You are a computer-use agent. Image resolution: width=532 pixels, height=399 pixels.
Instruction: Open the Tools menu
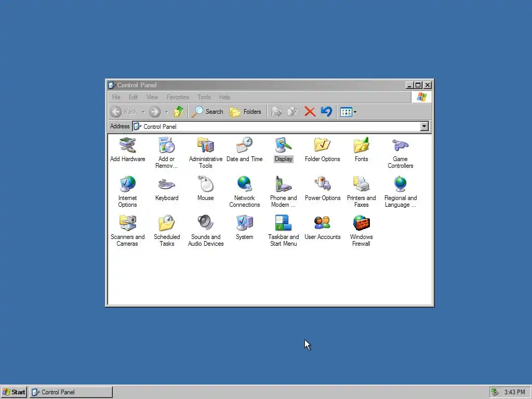(204, 97)
